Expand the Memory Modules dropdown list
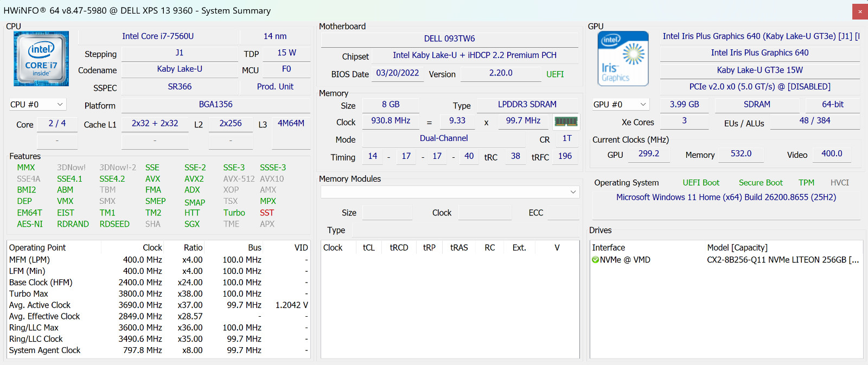Screen dimensions: 868x365 (x=450, y=192)
